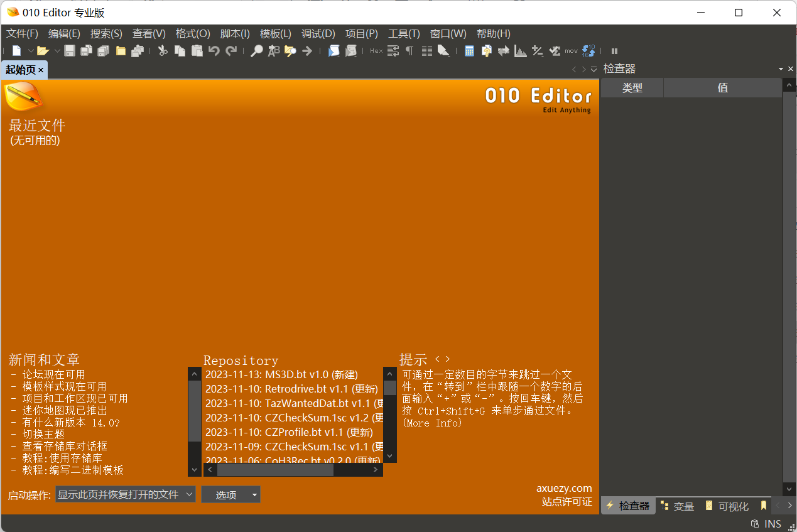
Task: Switch to the 变量 tab
Action: (677, 506)
